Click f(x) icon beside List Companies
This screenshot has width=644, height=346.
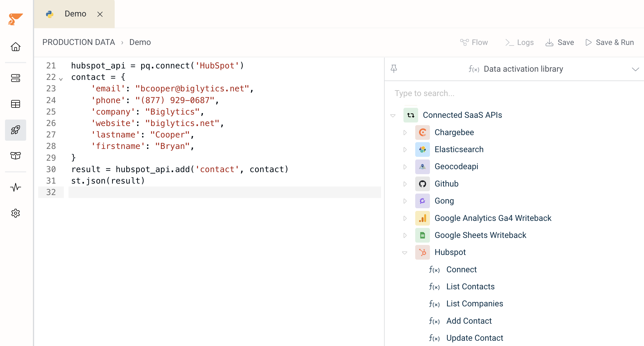click(434, 304)
